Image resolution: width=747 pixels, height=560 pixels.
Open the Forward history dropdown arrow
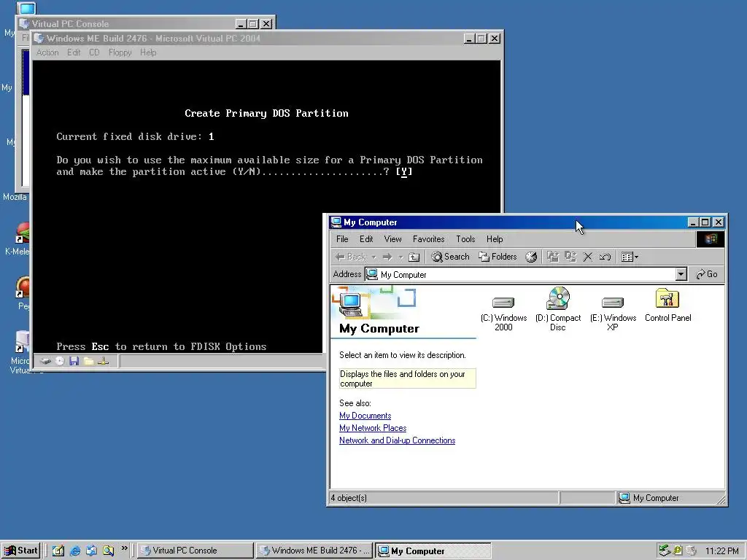pos(400,257)
